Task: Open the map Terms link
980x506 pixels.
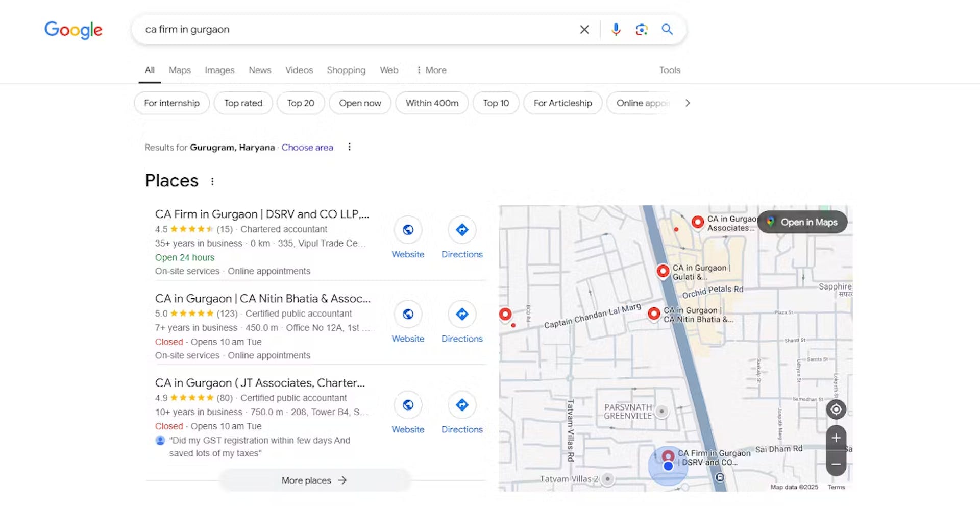Action: [836, 487]
